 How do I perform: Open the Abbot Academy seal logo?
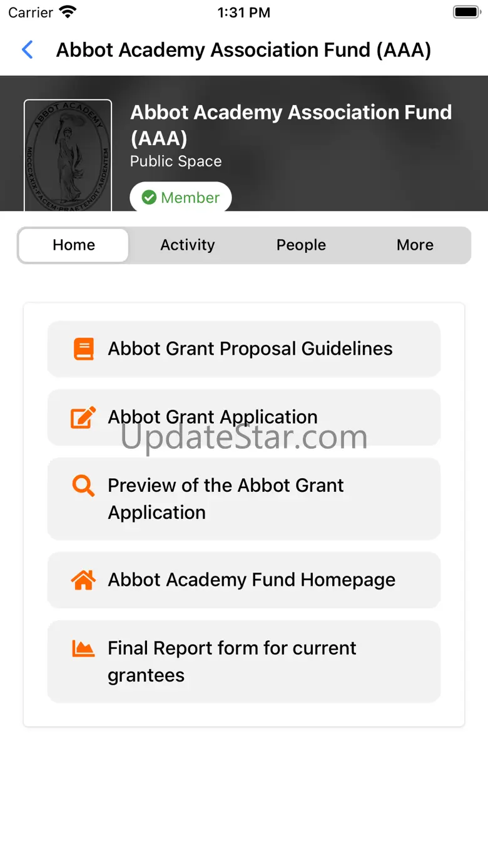[x=68, y=155]
